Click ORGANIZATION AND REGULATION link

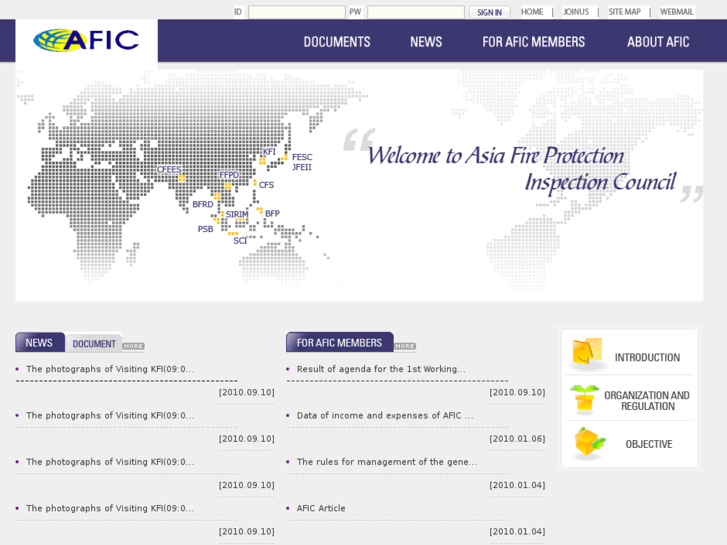click(647, 401)
